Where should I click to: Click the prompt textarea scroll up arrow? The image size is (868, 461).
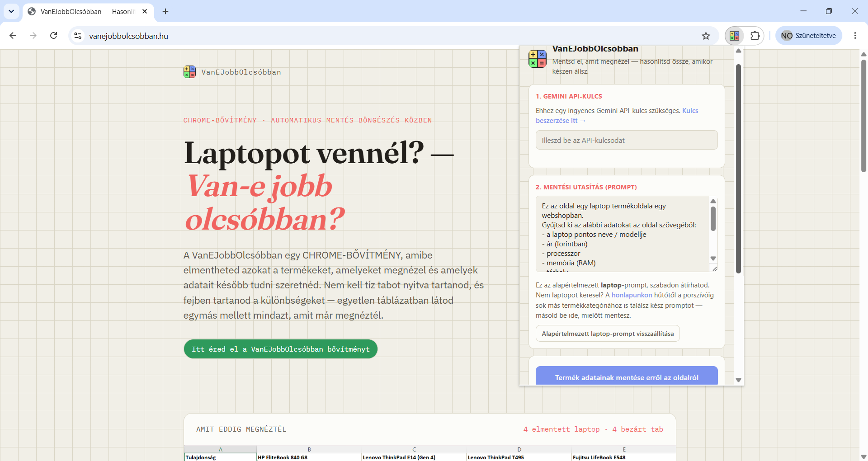coord(713,201)
